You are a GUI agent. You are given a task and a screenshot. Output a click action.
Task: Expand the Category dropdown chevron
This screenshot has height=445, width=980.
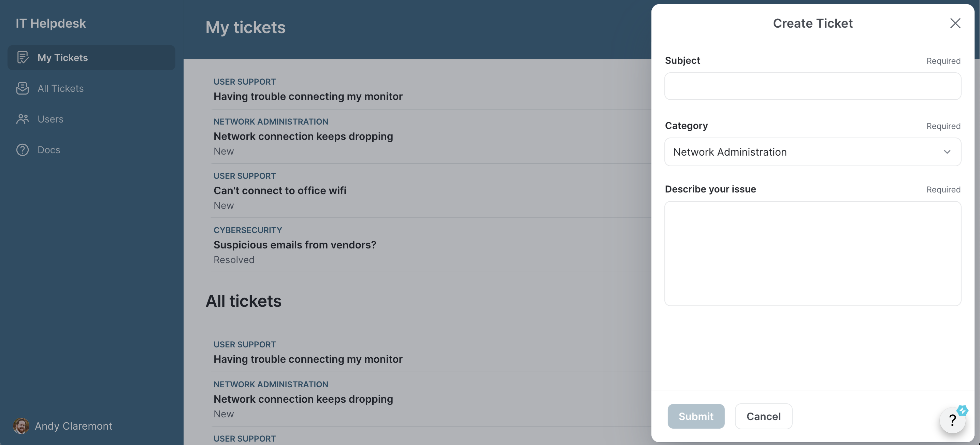[947, 152]
